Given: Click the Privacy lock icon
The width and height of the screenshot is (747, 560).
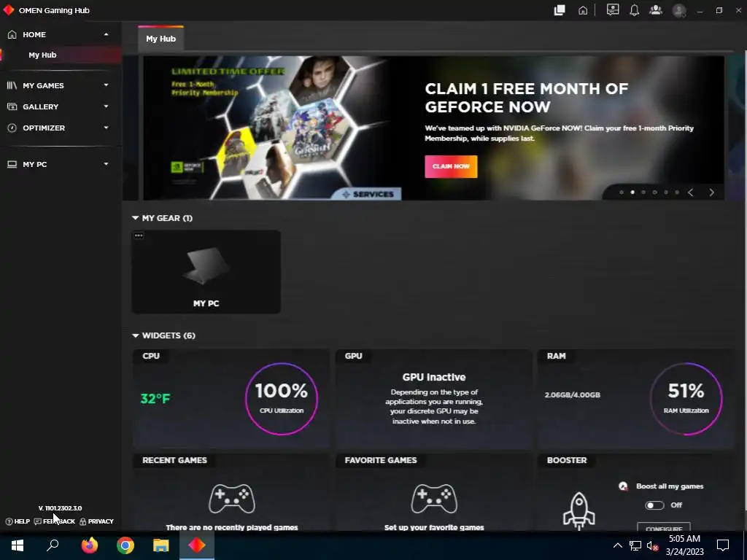Looking at the screenshot, I should tap(83, 521).
